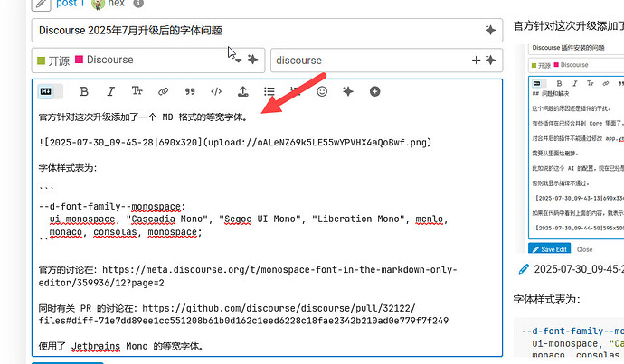Add a tag with the plus icon
The image size is (624, 364).
pyautogui.click(x=476, y=60)
